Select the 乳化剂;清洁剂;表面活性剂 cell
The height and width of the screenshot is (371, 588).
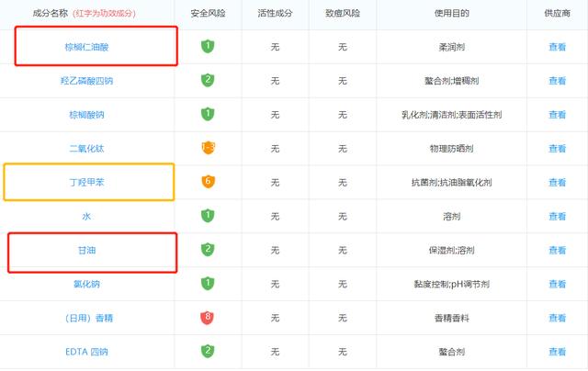(x=451, y=115)
